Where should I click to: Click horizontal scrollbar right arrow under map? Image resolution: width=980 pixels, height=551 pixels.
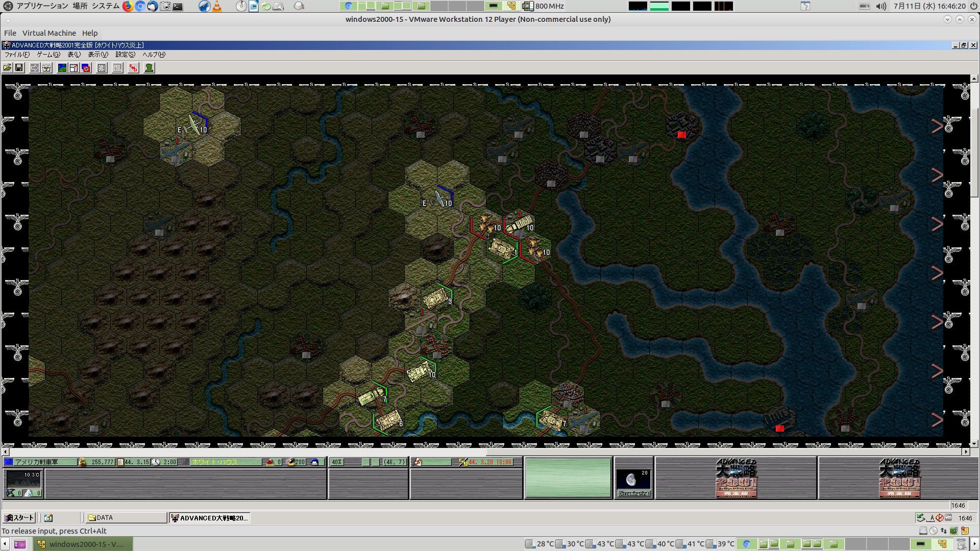point(966,452)
